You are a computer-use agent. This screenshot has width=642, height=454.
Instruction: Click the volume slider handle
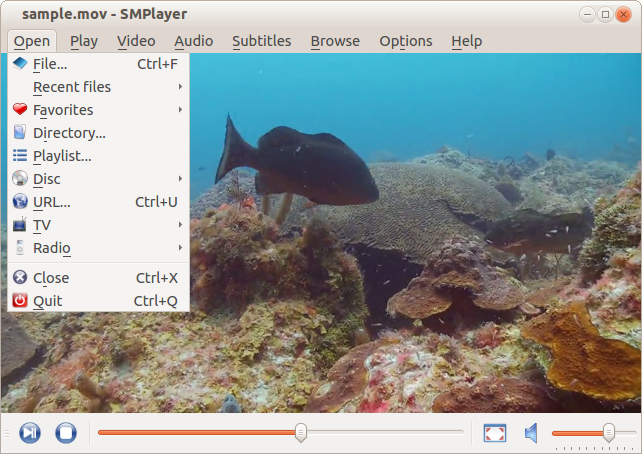(x=608, y=432)
